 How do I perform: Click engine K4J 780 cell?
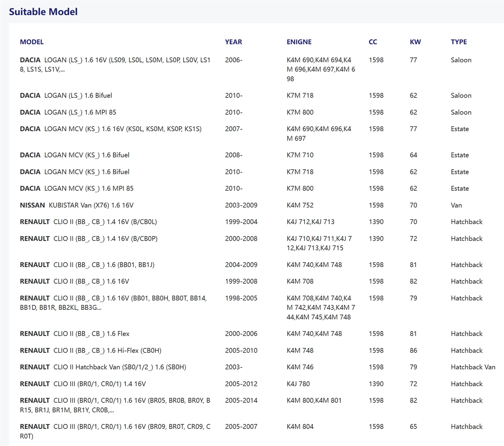tap(298, 384)
